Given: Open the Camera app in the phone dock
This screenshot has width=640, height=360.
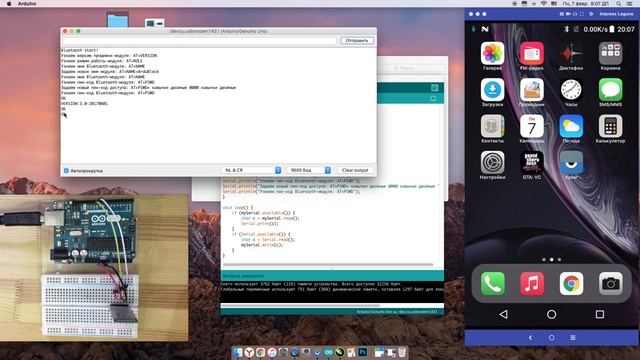Looking at the screenshot, I should pyautogui.click(x=611, y=283).
